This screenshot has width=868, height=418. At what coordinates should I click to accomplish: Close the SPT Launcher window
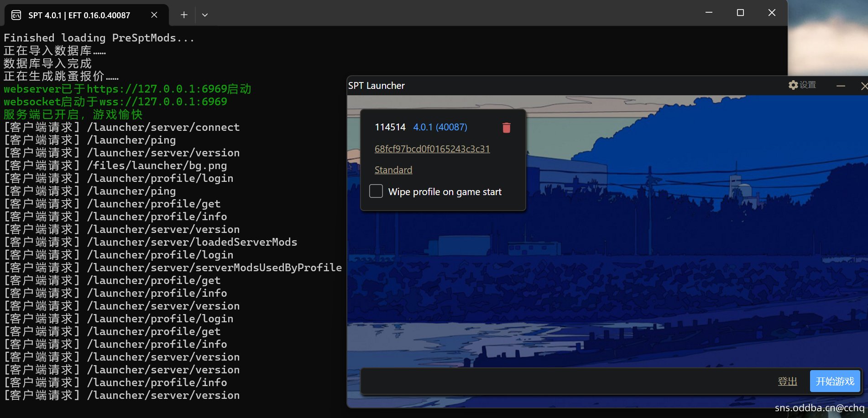863,86
